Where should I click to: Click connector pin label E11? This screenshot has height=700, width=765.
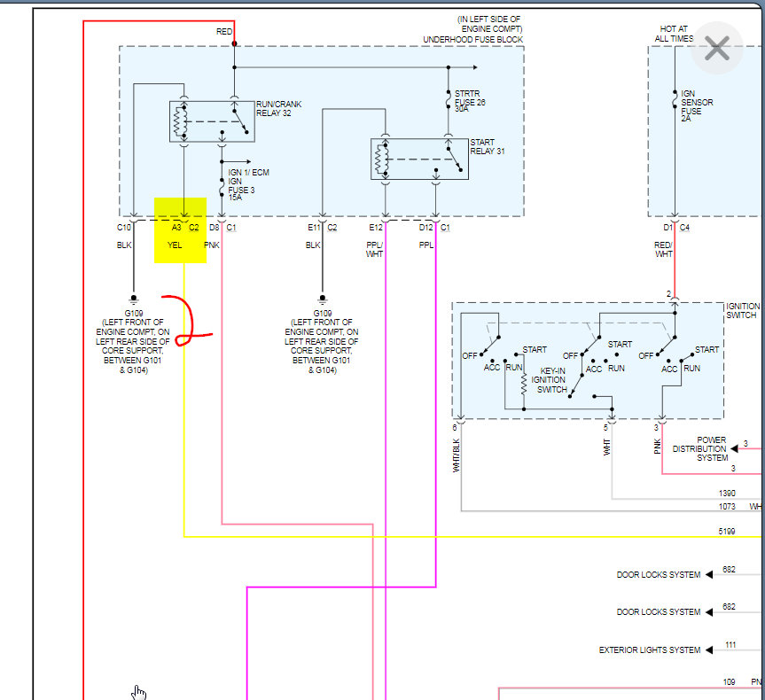(x=314, y=228)
